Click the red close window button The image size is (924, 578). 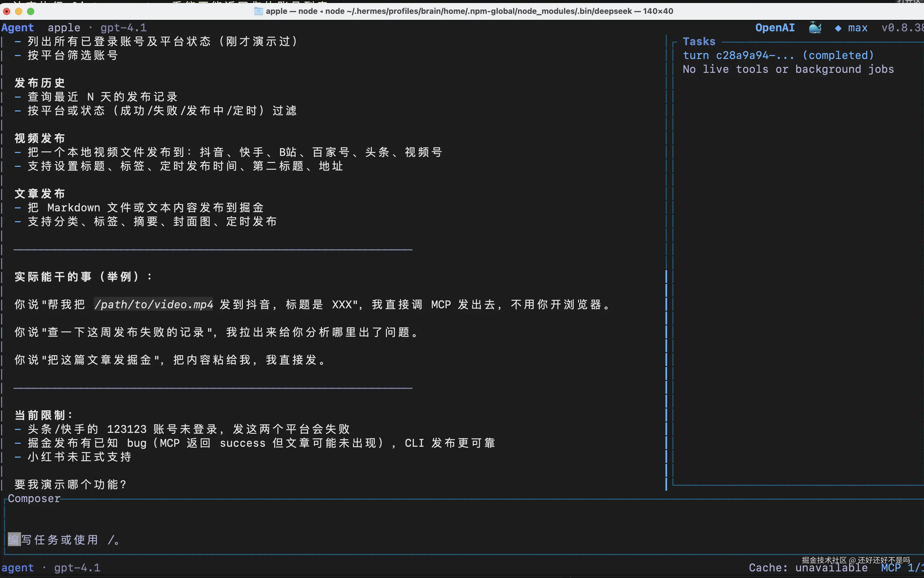point(6,11)
